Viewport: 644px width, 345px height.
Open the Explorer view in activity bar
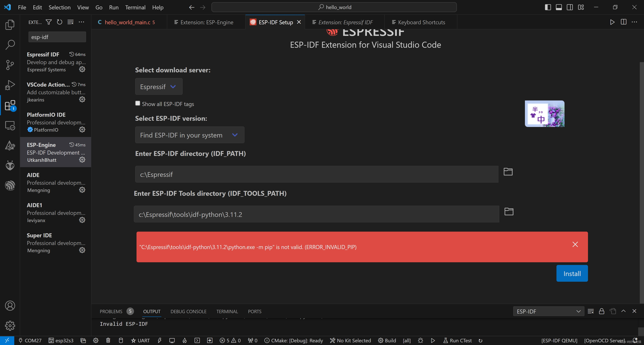10,25
